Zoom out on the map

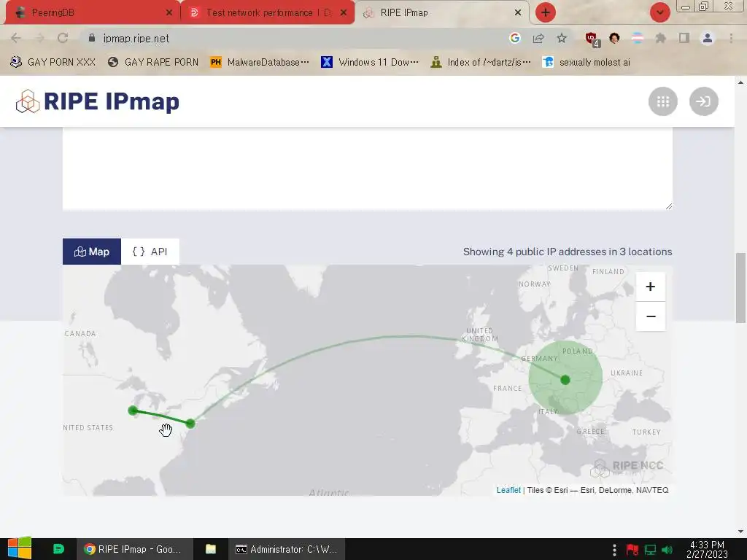650,316
